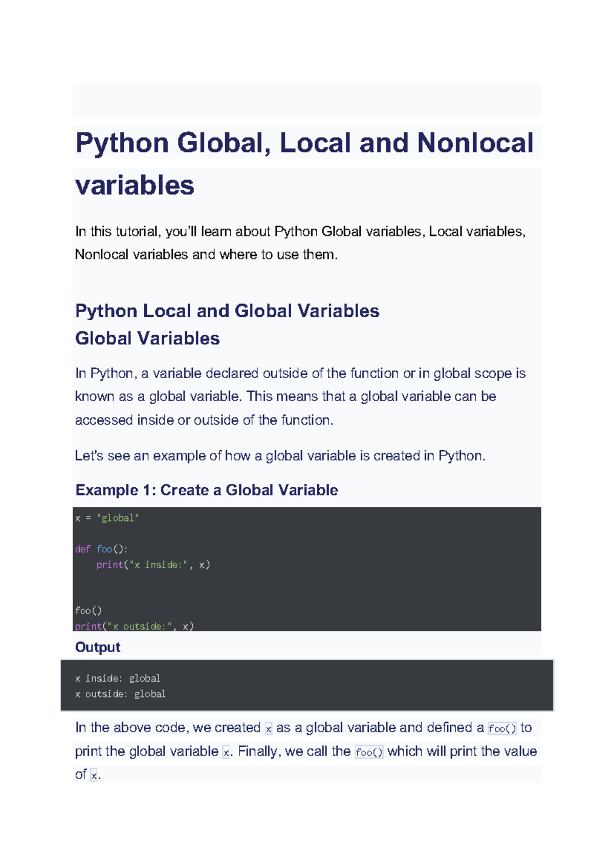Click the 'Output' label
This screenshot has width=614, height=868.
pos(98,647)
